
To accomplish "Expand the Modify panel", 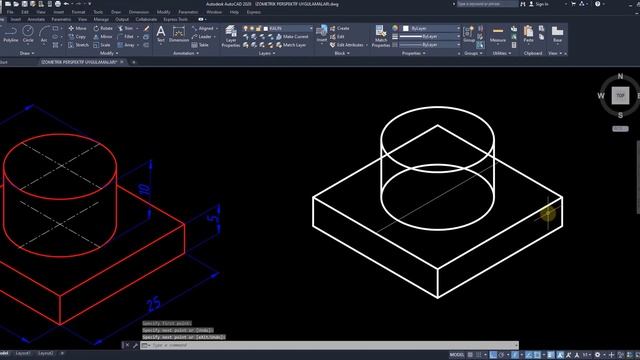I will pyautogui.click(x=109, y=53).
